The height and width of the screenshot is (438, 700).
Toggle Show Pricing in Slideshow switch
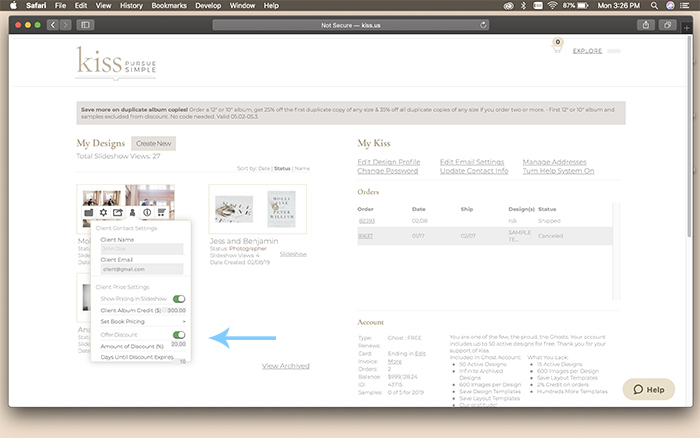[179, 299]
